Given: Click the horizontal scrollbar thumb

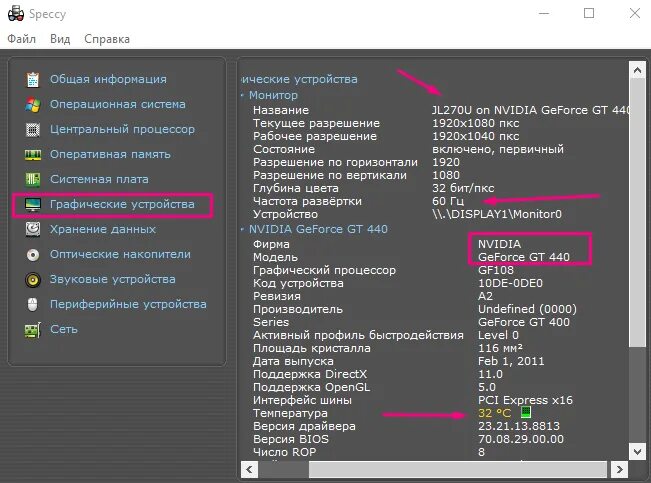Looking at the screenshot, I should click(x=458, y=469).
